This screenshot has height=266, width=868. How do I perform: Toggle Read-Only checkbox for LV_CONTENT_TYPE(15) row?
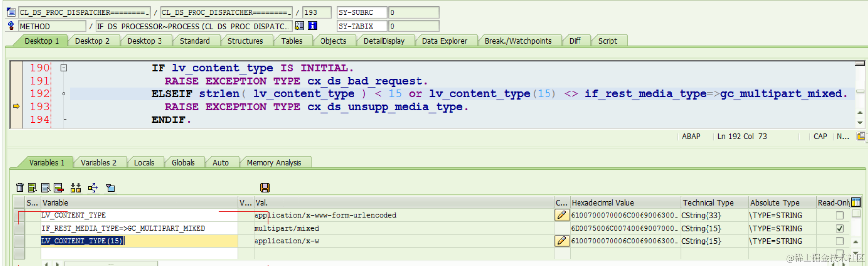point(840,241)
